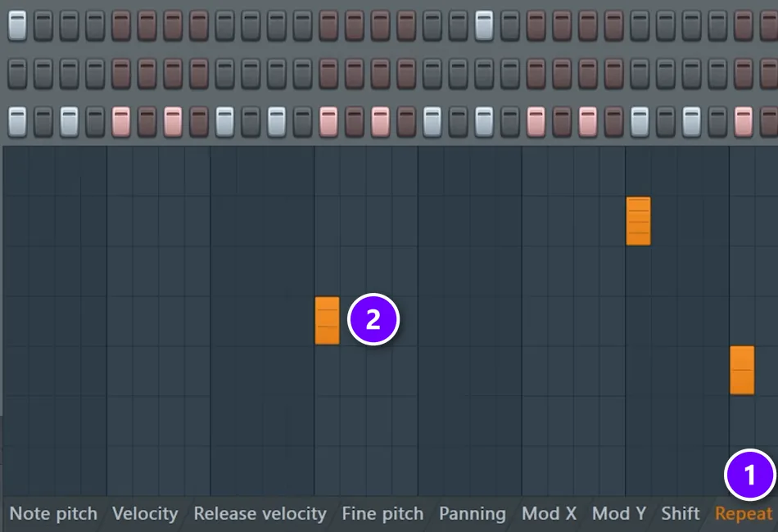This screenshot has height=532, width=778.
Task: Click the orange repeat bar on step 13
Action: (327, 320)
